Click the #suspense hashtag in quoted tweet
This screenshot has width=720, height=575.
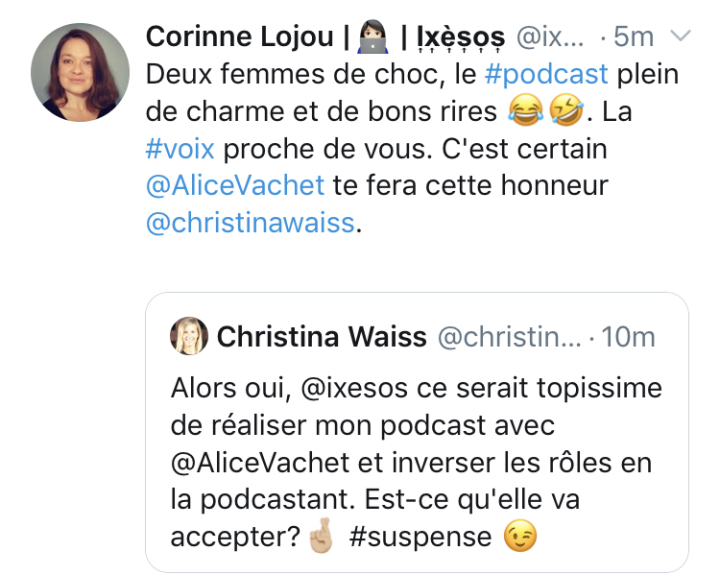coord(420,536)
